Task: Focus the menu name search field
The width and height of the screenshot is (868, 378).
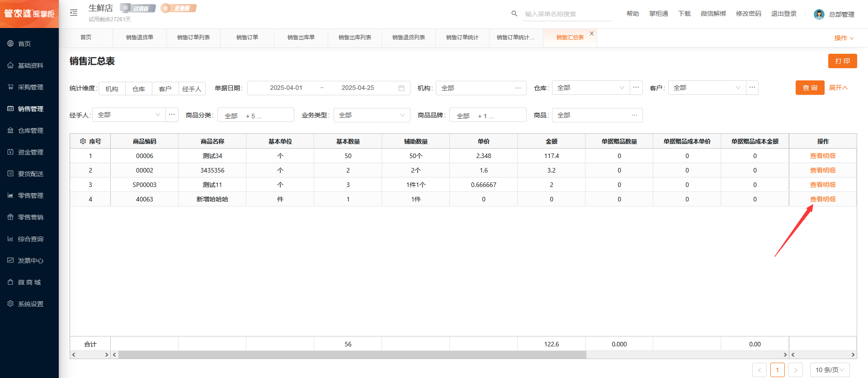Action: pos(568,14)
